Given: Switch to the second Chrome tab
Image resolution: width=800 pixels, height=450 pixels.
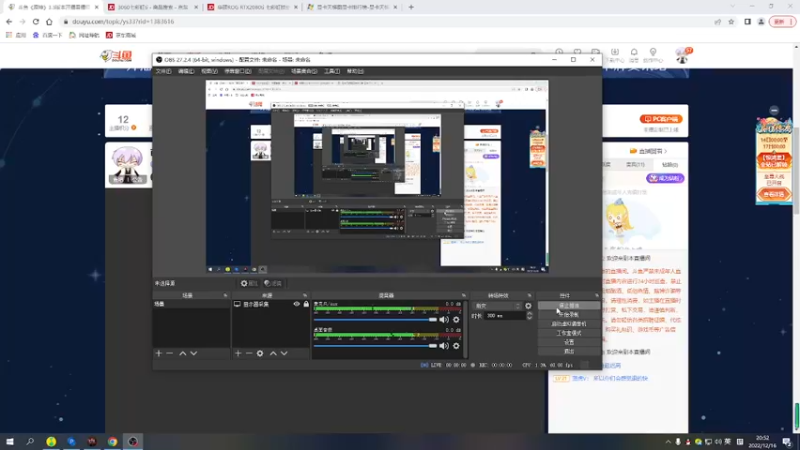Looking at the screenshot, I should click(153, 7).
